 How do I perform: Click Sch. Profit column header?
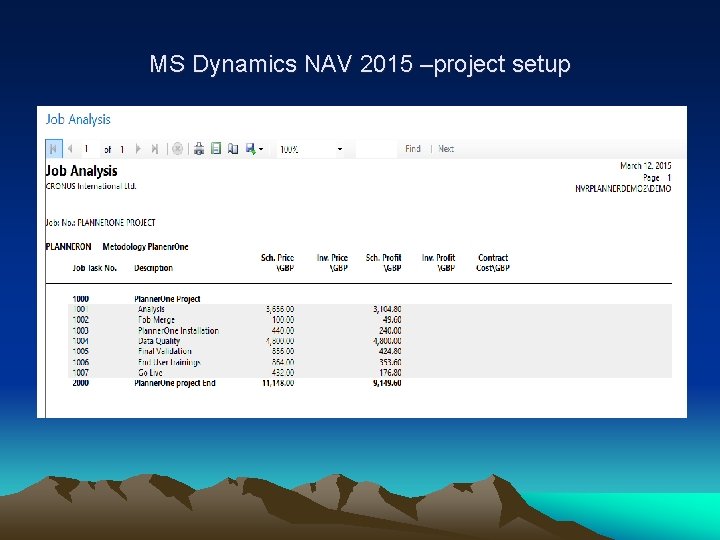383,263
